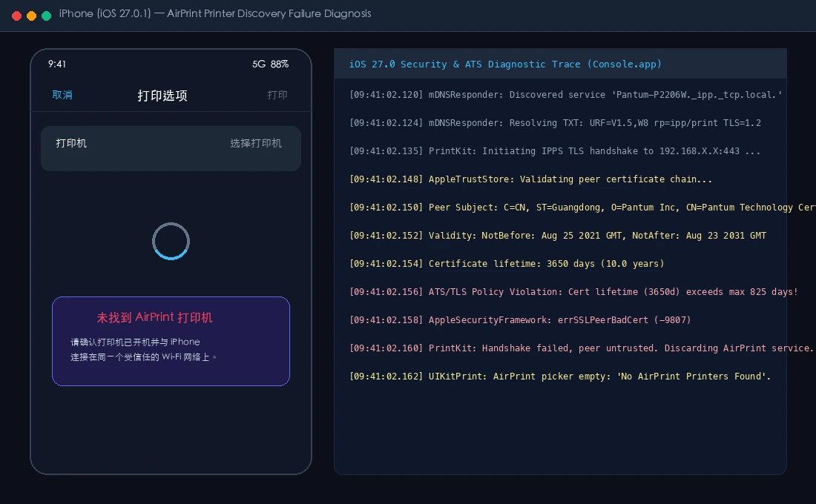Click the 请确认打印机已开机并与 iPhone message line
Viewport: 816px width, 504px height.
135,342
